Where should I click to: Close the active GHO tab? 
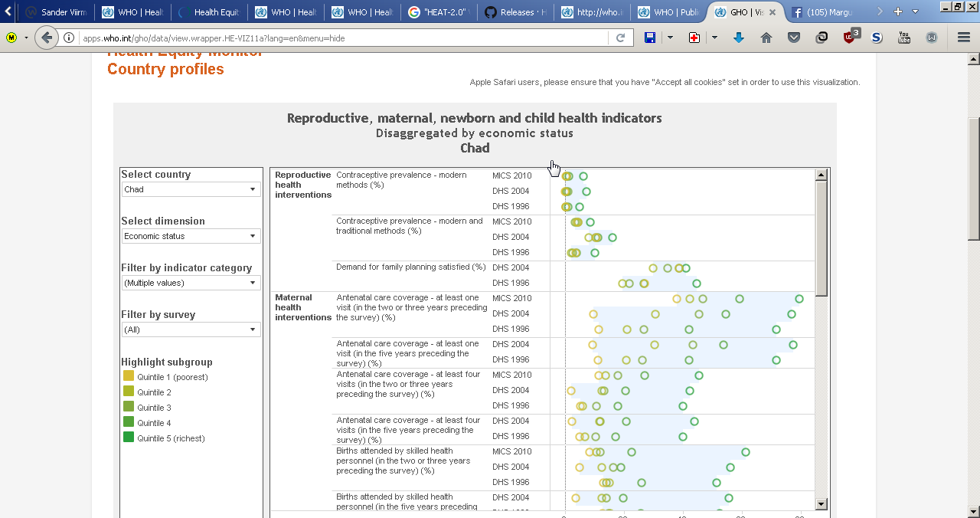point(772,12)
